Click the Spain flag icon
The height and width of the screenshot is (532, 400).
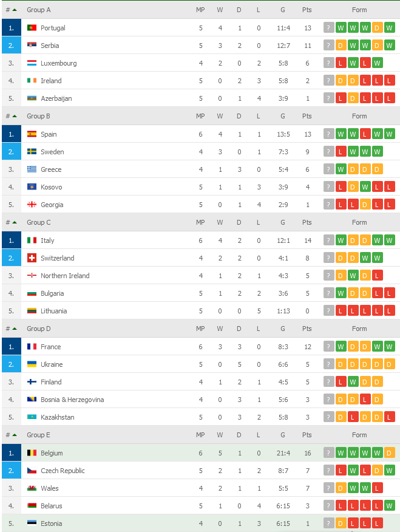point(32,134)
